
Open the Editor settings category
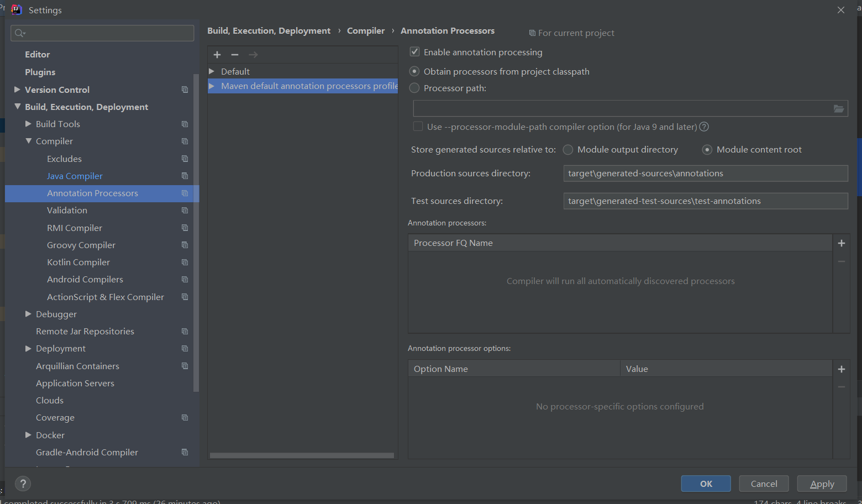point(37,55)
